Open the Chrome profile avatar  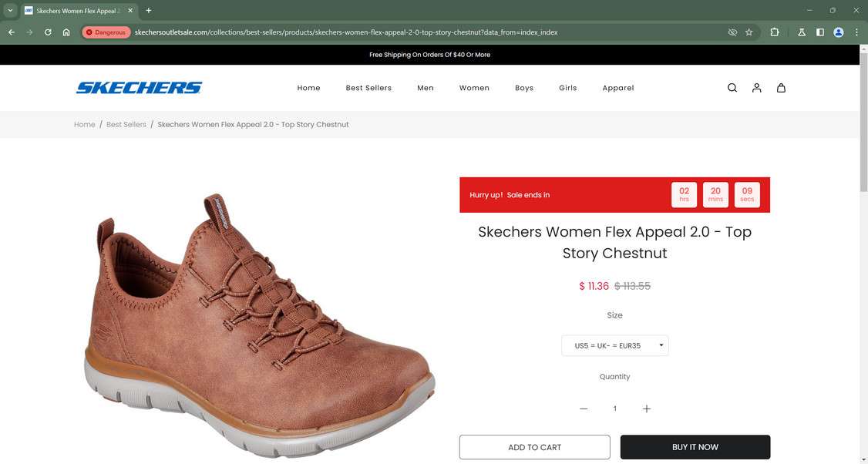[839, 32]
